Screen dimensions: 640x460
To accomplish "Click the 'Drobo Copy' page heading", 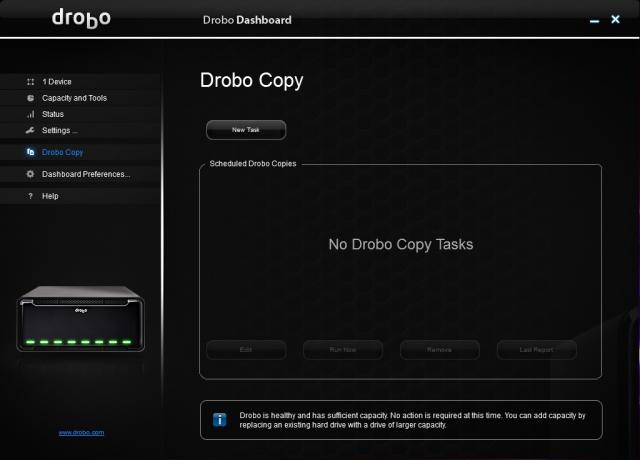I will (251, 80).
